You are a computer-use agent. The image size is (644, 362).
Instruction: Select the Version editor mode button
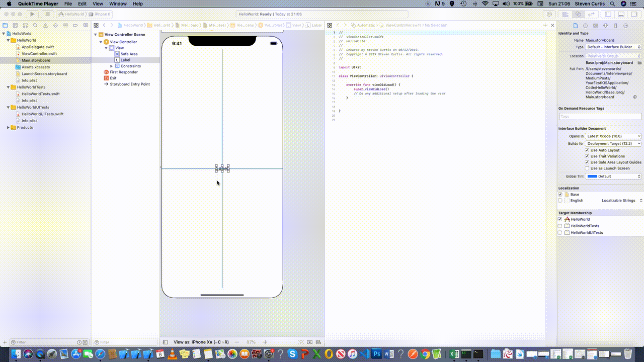(591, 14)
